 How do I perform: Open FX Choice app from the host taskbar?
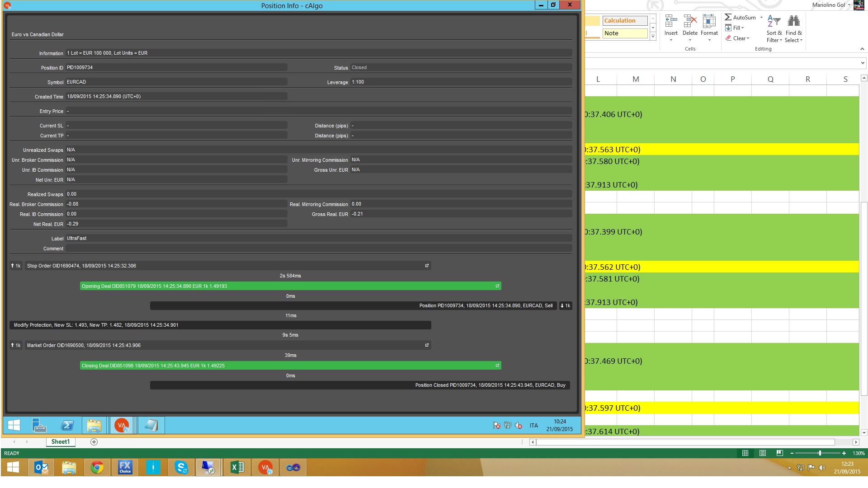click(x=125, y=468)
